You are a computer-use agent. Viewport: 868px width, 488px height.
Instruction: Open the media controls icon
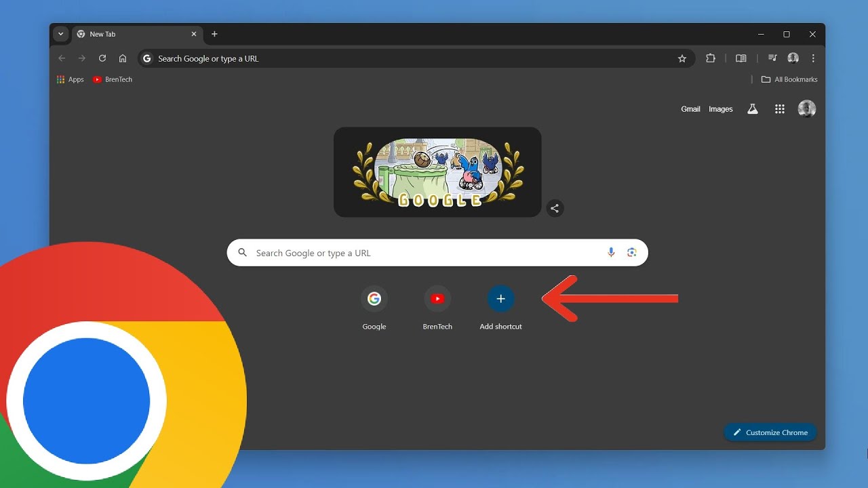pyautogui.click(x=772, y=58)
